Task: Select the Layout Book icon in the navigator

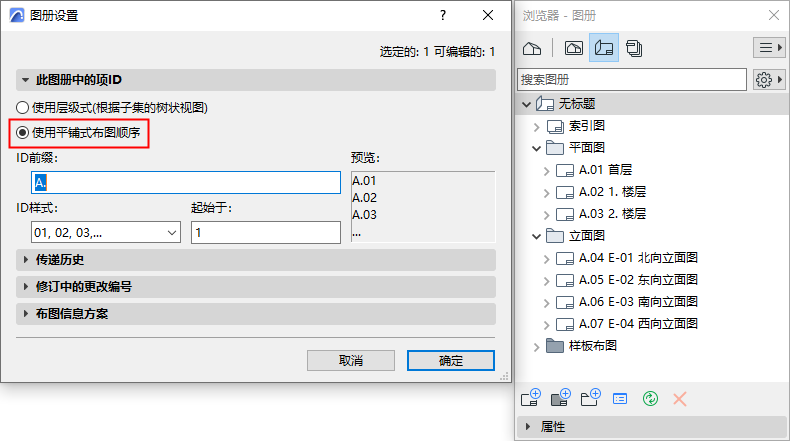Action: pos(604,48)
